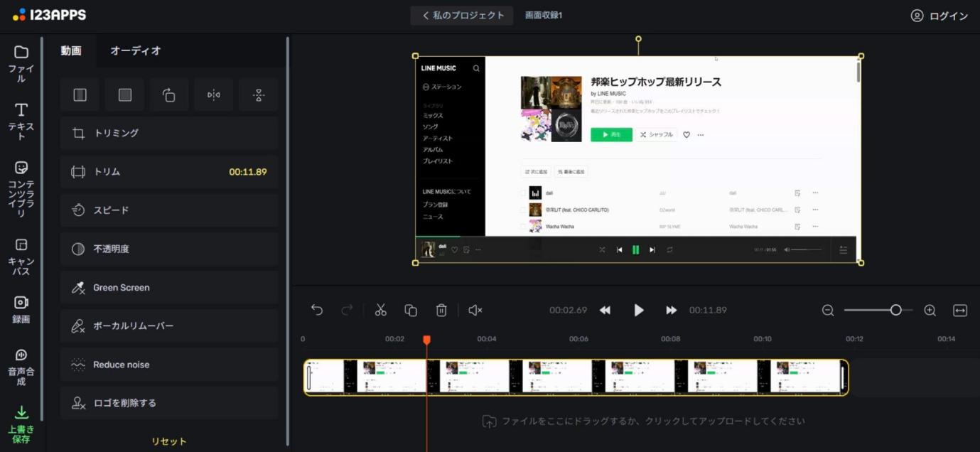Go back to 私のプロジェクト
This screenshot has width=980, height=452.
click(x=462, y=16)
